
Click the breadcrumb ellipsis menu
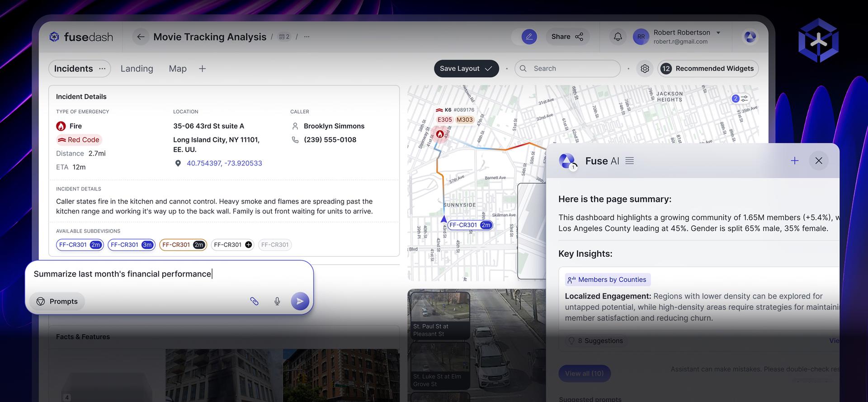coord(307,37)
